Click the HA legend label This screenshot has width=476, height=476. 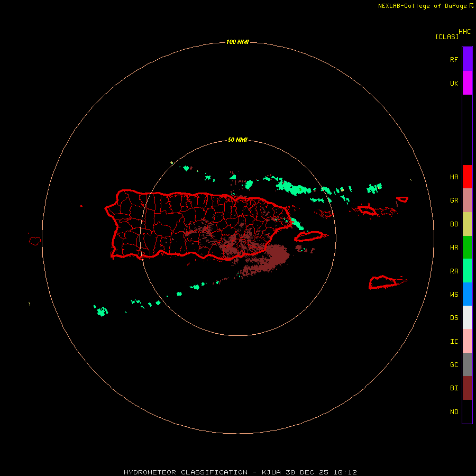(454, 177)
